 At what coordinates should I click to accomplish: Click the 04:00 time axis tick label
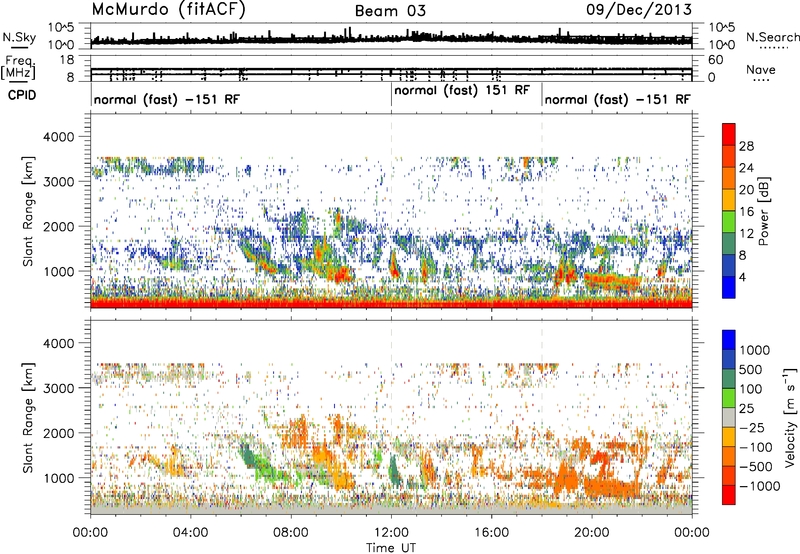point(190,533)
